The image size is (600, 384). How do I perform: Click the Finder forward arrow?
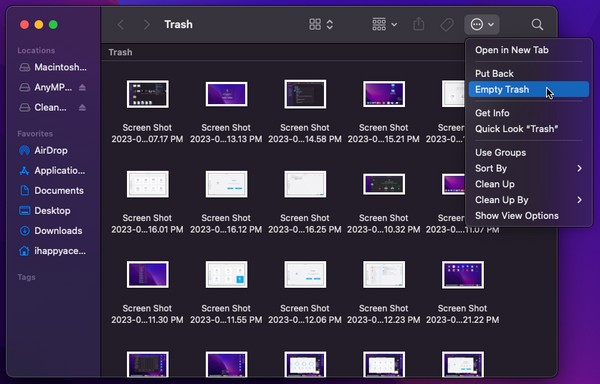coord(146,25)
